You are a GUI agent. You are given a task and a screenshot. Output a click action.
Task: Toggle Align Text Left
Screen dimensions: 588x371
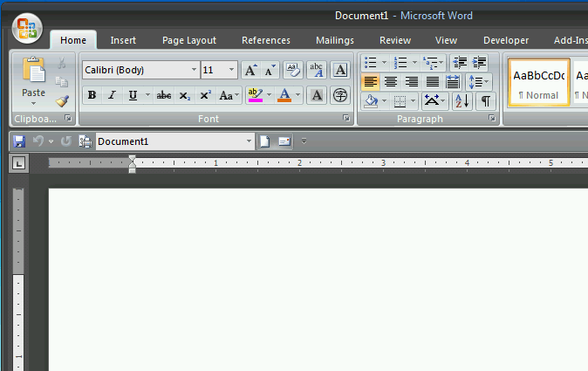371,82
